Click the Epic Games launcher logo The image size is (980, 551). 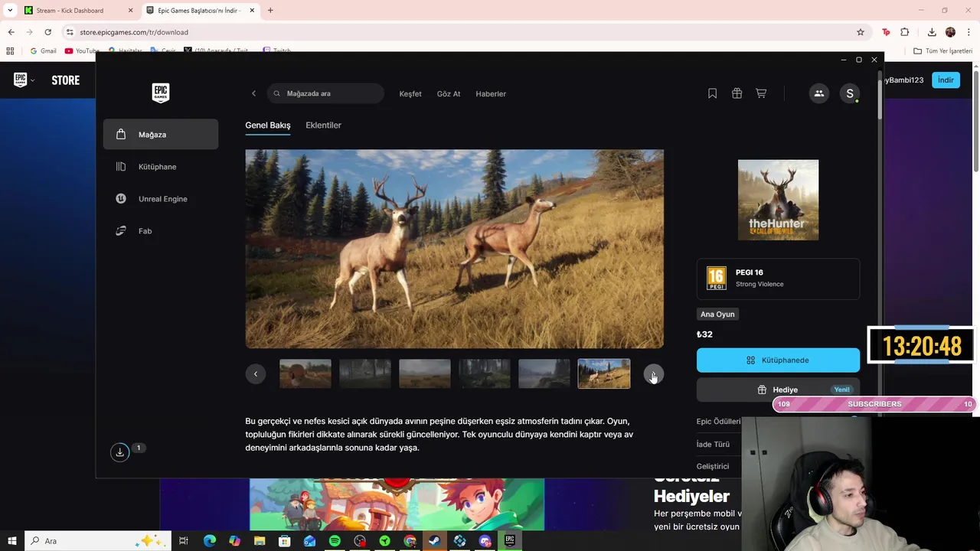tap(160, 93)
